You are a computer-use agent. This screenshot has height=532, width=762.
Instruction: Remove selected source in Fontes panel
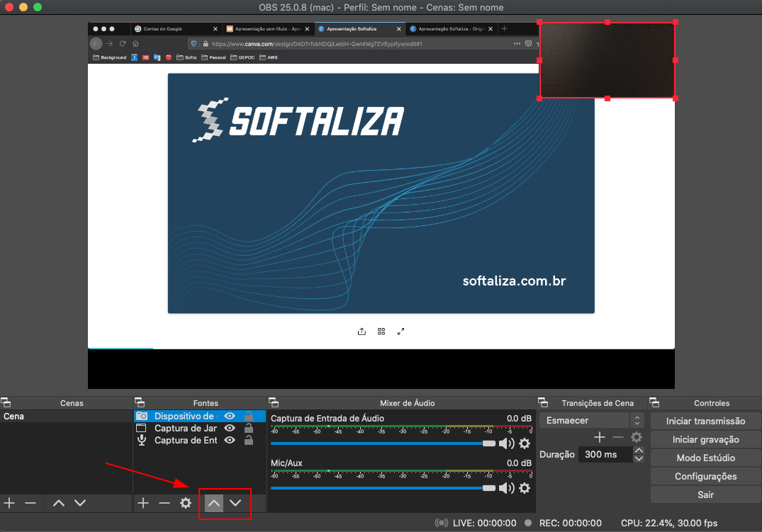tap(164, 503)
